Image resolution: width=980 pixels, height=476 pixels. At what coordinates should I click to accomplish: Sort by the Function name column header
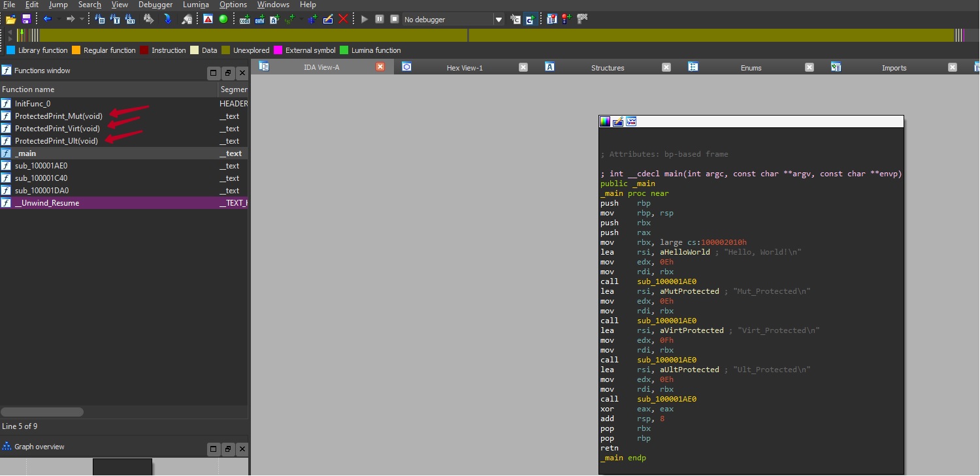(108, 89)
